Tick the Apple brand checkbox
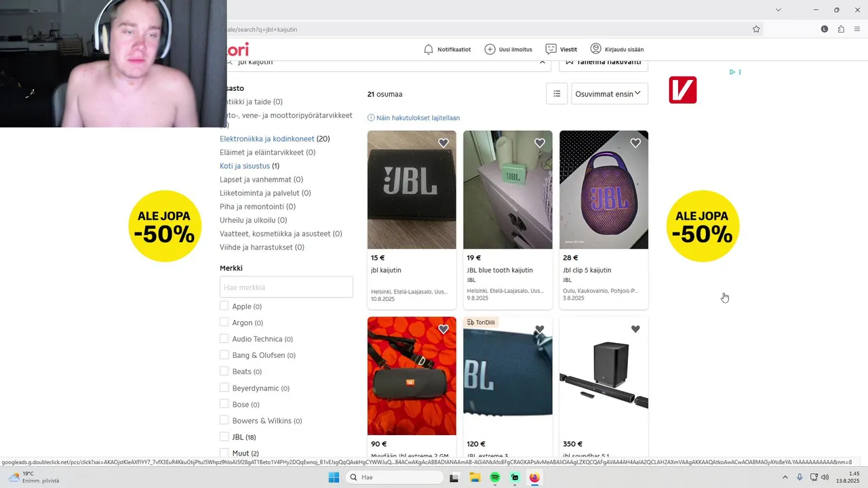 (x=224, y=306)
